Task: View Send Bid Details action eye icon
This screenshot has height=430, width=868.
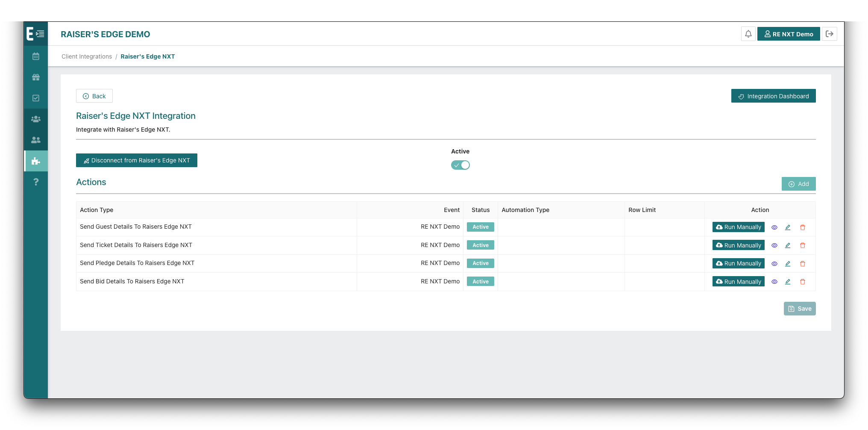Action: coord(774,282)
